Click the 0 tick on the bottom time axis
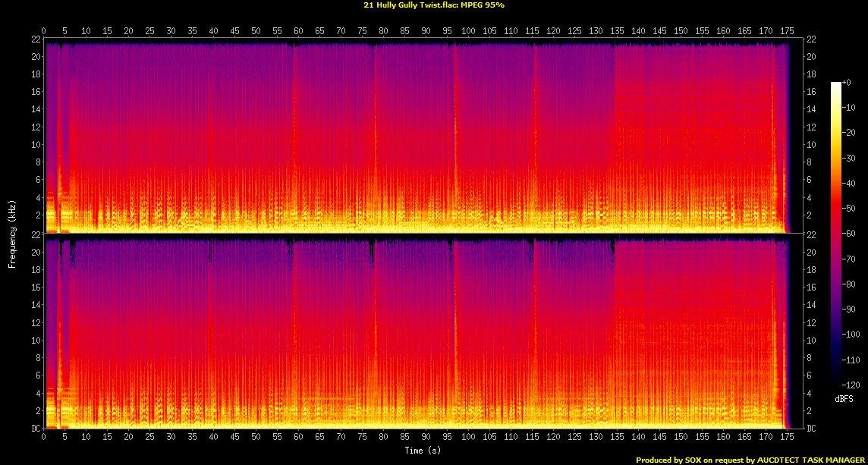 click(44, 438)
